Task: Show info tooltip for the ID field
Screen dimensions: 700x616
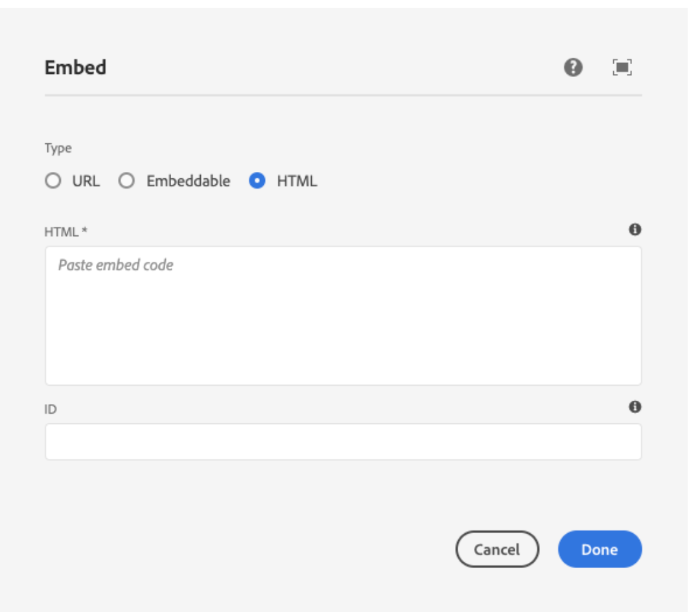Action: [635, 407]
